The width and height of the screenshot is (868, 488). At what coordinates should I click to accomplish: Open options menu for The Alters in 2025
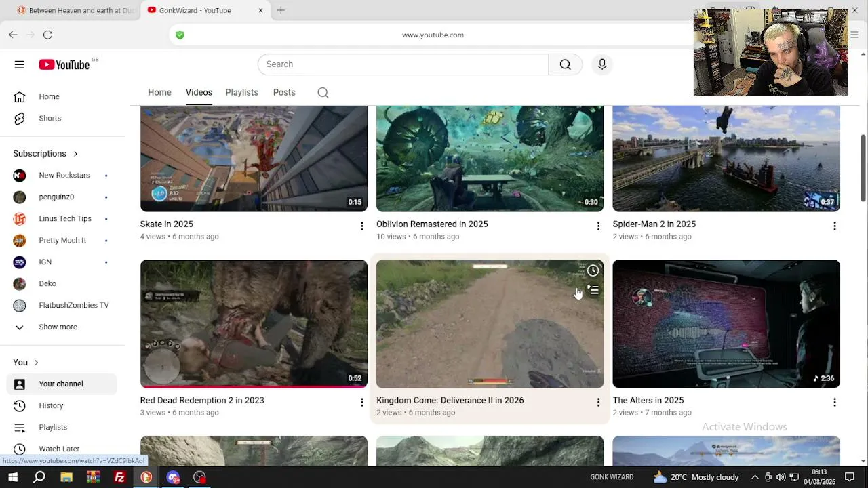[834, 403]
